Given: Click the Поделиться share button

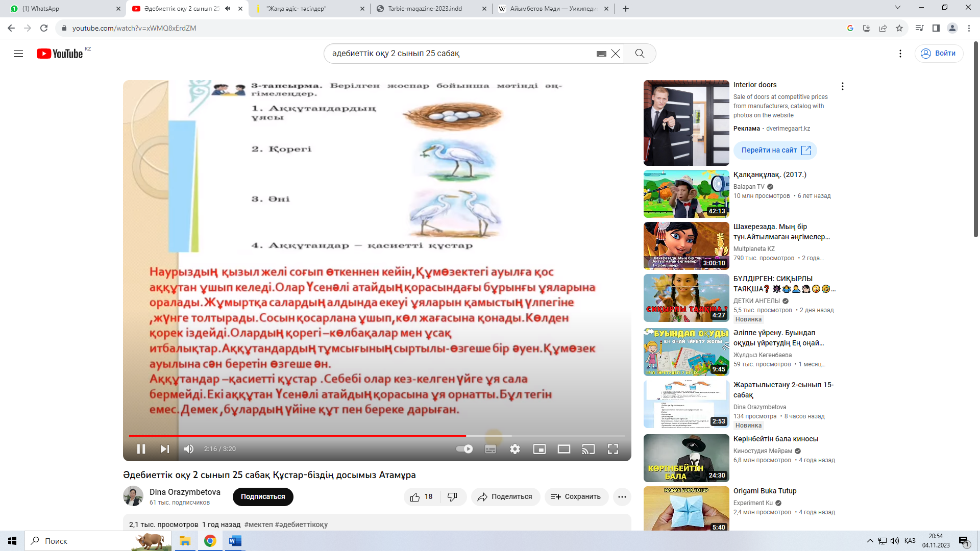Looking at the screenshot, I should [x=505, y=497].
